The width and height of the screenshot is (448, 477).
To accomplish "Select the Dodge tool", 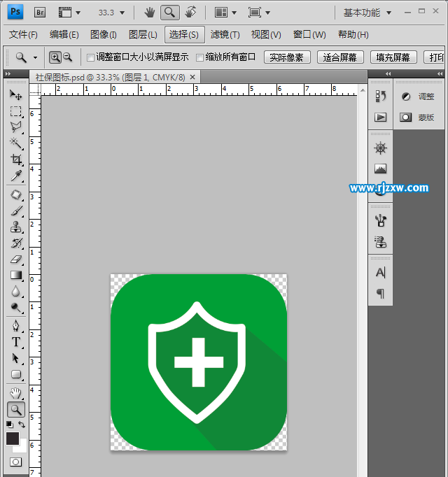I will (x=16, y=308).
